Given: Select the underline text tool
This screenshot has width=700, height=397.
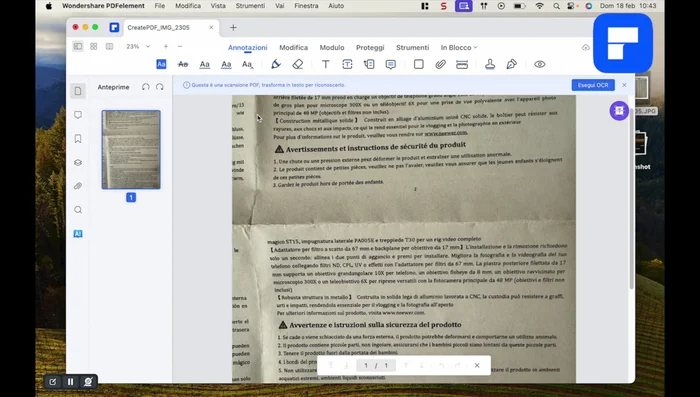Looking at the screenshot, I should [204, 64].
